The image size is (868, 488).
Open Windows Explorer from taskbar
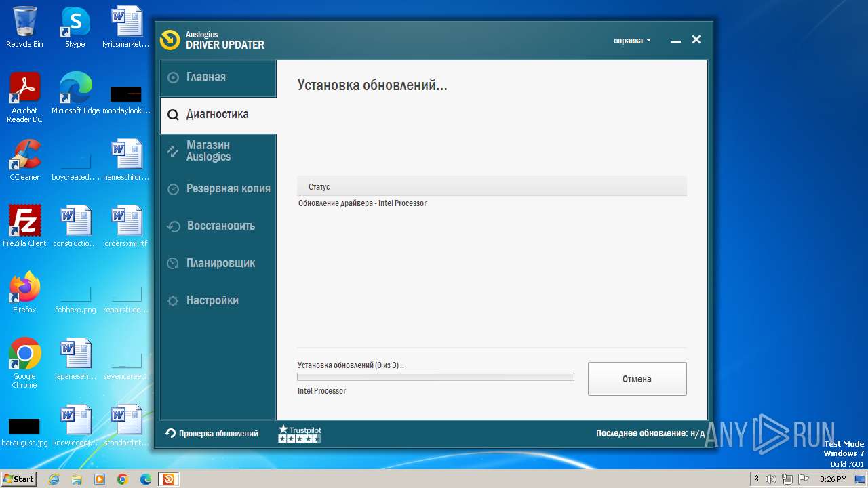tap(77, 479)
